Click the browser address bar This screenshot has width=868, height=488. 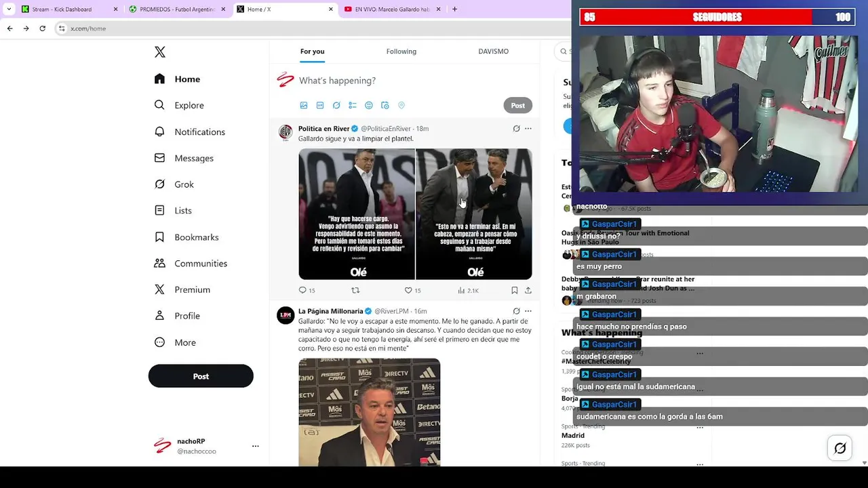(x=312, y=28)
